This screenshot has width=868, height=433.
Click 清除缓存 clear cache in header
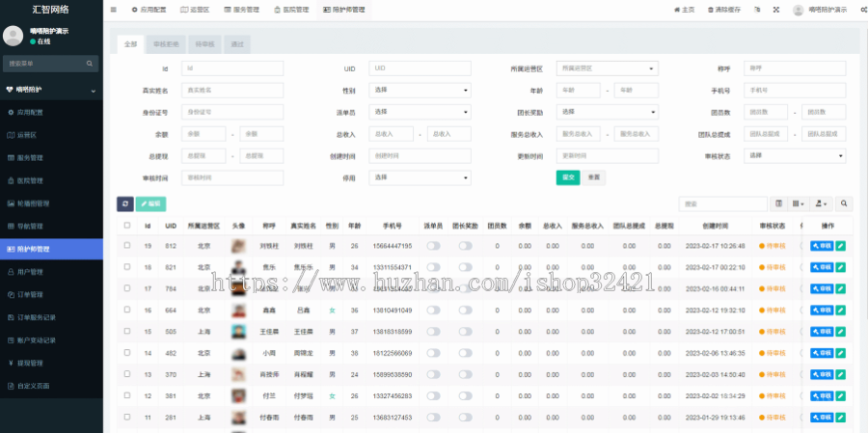click(724, 10)
